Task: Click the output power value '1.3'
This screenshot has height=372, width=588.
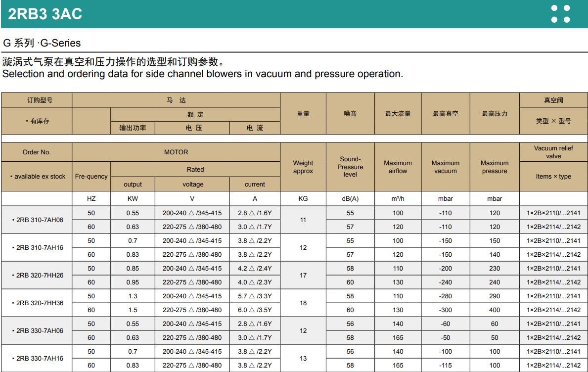Action: tap(133, 296)
